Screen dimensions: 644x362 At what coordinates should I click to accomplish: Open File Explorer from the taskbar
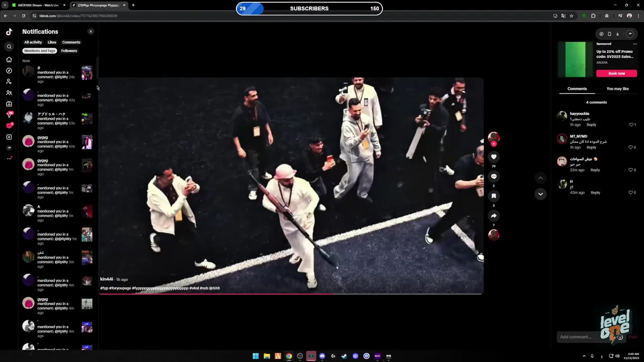click(267, 356)
